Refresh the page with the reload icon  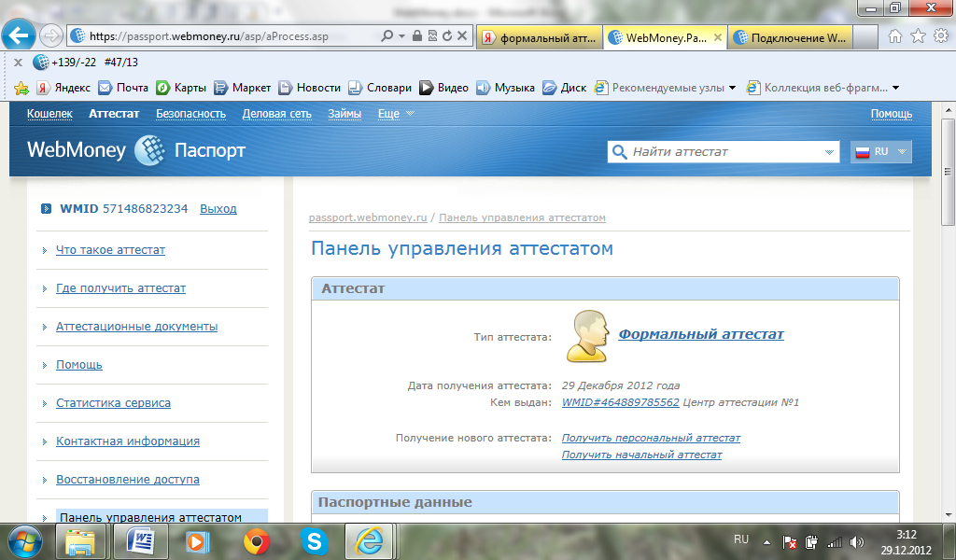click(447, 36)
